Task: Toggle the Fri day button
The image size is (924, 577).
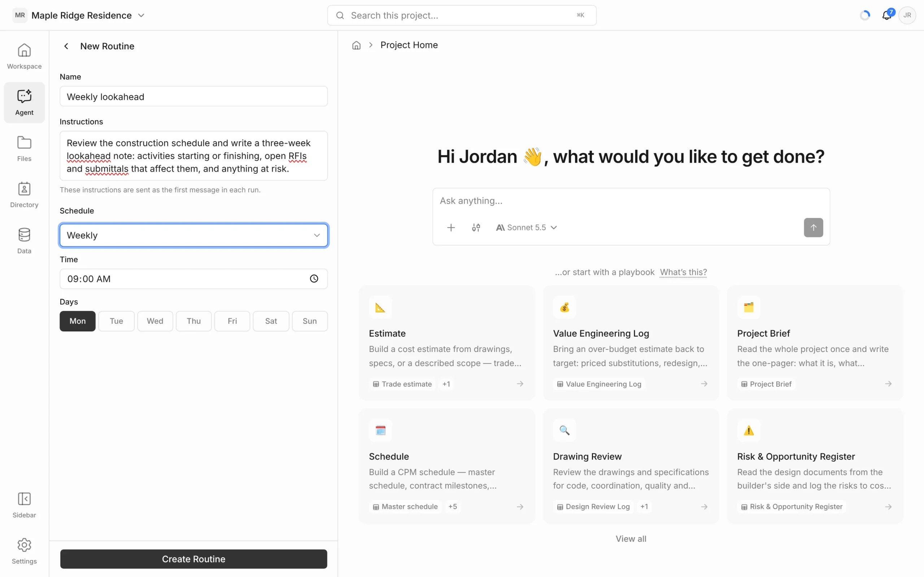Action: 232,321
